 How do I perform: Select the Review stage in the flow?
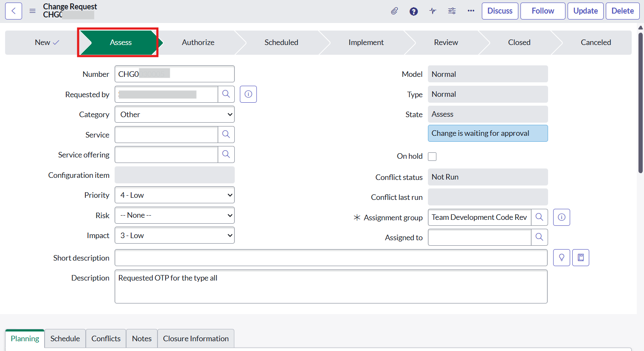click(x=446, y=42)
